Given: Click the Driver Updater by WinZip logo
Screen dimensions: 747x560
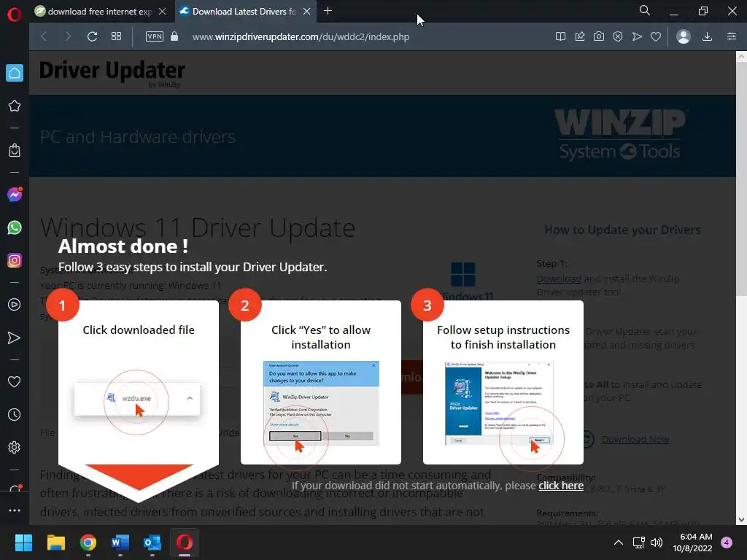Looking at the screenshot, I should pos(112,73).
